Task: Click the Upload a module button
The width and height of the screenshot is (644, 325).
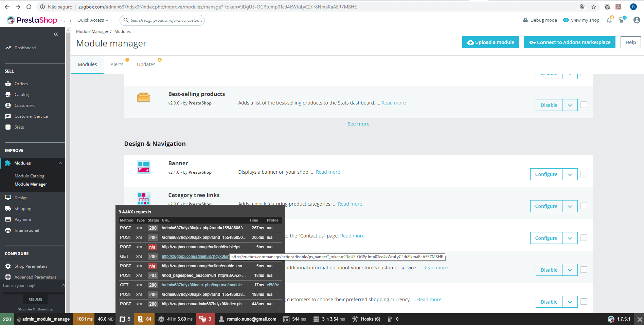Action: click(490, 42)
